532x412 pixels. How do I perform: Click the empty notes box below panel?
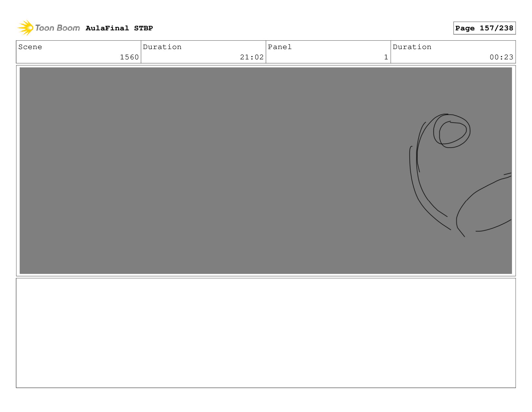(x=266, y=333)
